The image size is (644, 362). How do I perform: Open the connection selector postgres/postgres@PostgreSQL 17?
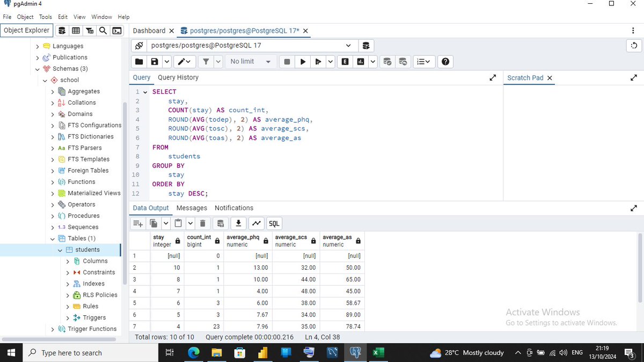pyautogui.click(x=252, y=46)
